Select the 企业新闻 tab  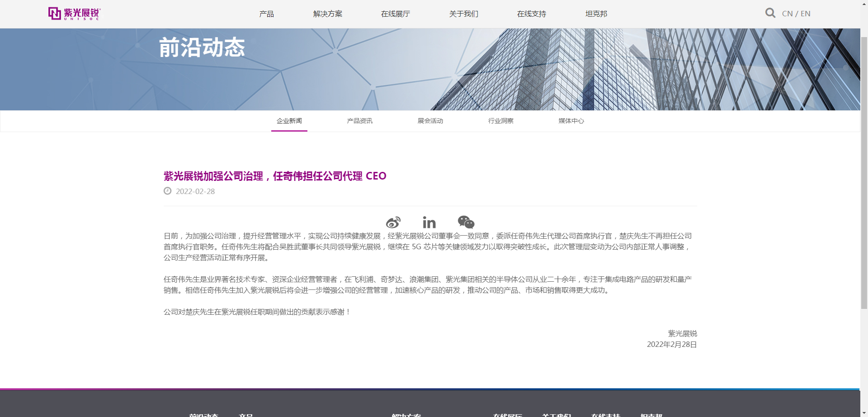pyautogui.click(x=289, y=121)
